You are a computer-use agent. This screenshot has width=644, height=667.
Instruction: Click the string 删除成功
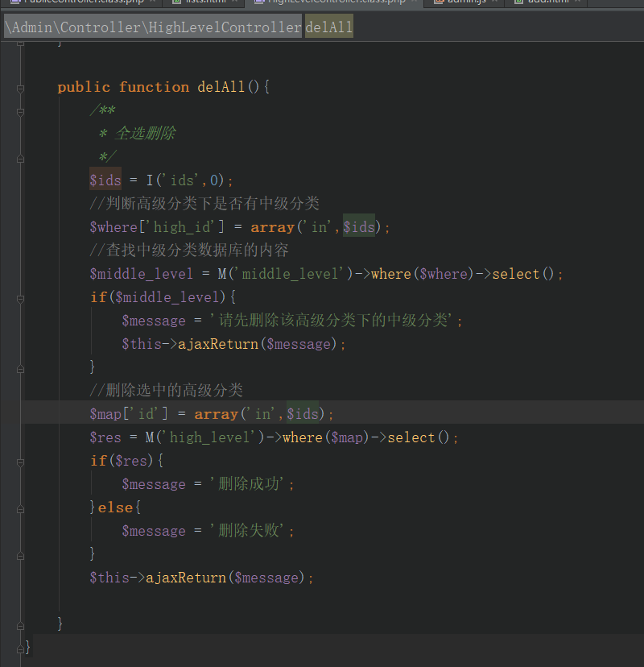[x=247, y=484]
